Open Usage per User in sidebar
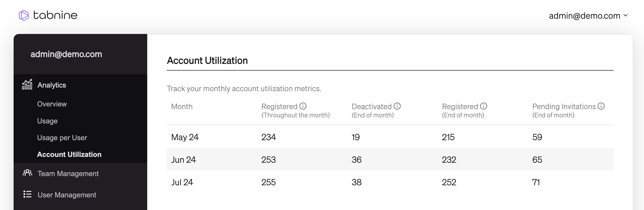The height and width of the screenshot is (210, 644). [62, 137]
